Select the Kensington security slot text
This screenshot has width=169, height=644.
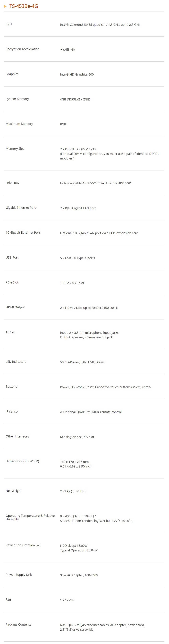coord(77,437)
